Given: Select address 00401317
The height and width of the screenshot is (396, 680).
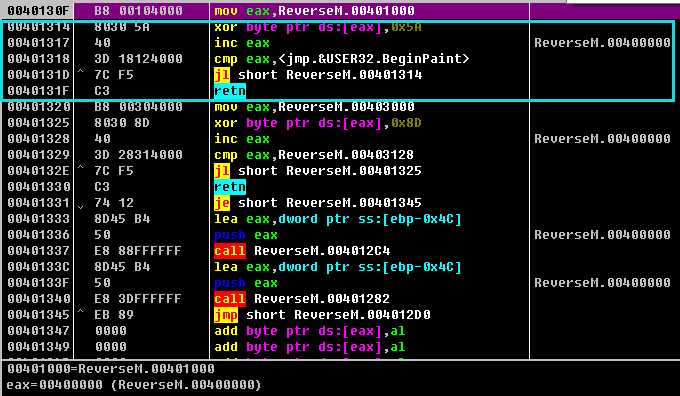Looking at the screenshot, I should pos(38,43).
